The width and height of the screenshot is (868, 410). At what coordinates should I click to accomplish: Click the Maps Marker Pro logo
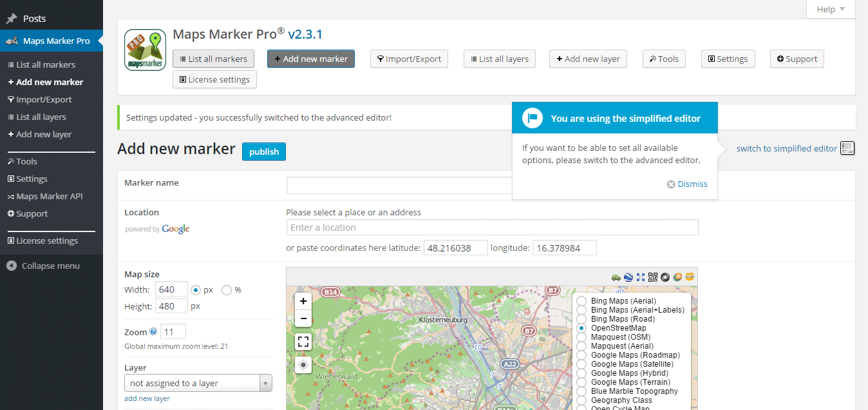tap(144, 49)
